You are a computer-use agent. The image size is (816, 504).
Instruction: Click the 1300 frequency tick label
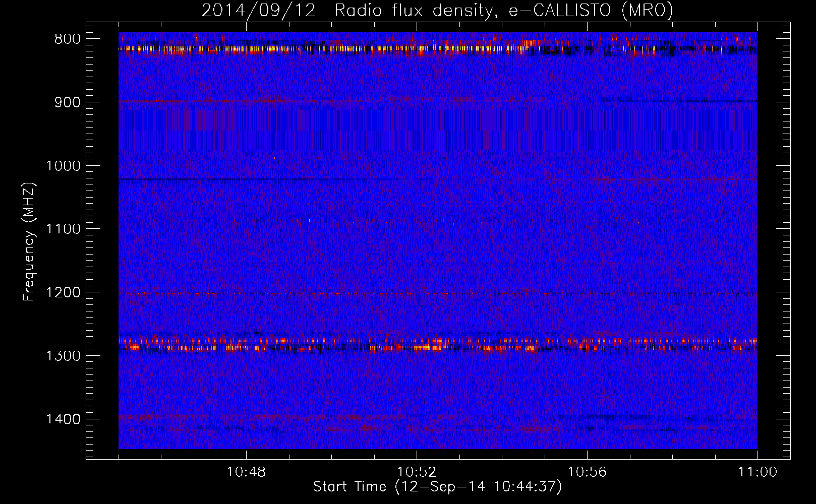click(64, 356)
